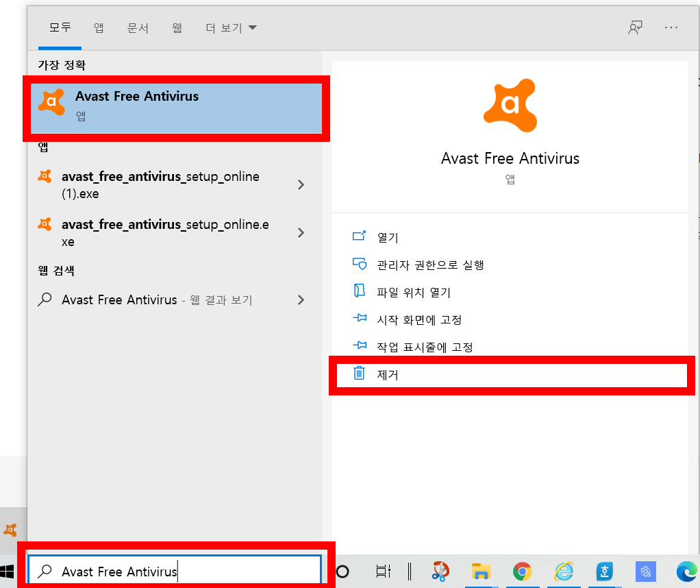
Task: Choose 시작 화면에 고정
Action: point(419,319)
